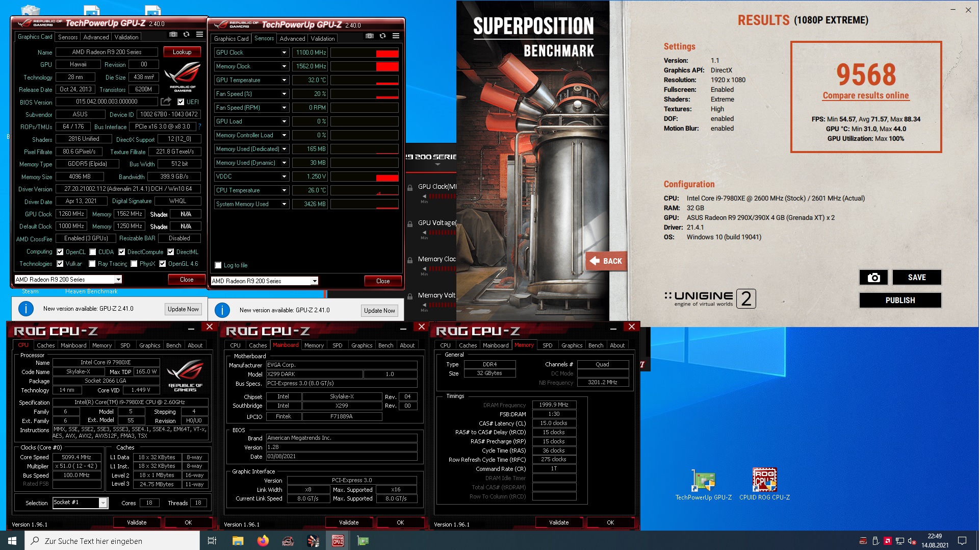Viewport: 980px width, 550px height.
Task: Toggle the lock icon beside GPU Clock in GPU Tweak
Action: tap(410, 187)
